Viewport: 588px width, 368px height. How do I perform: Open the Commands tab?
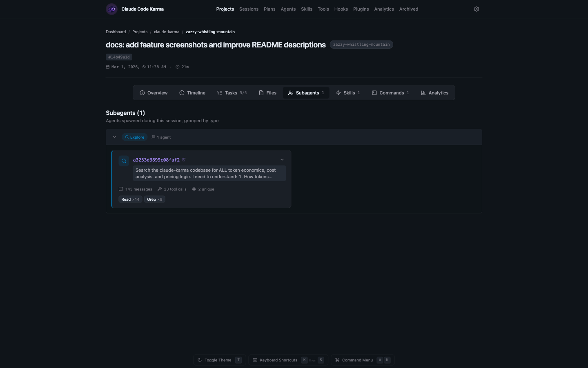[x=390, y=93]
